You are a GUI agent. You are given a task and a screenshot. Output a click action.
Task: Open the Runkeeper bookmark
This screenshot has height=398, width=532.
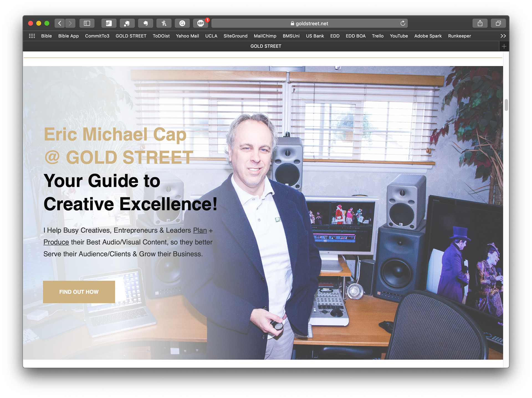[x=459, y=36]
